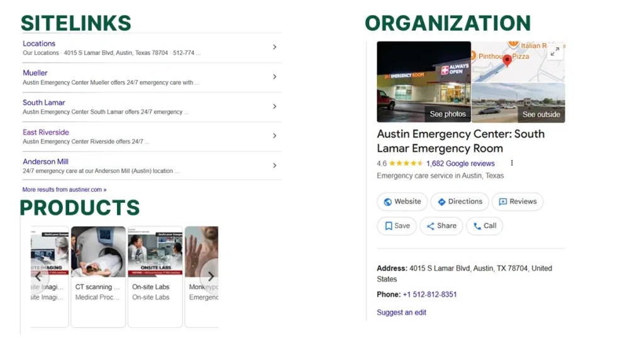Click More results from austiner.com
This screenshot has width=644, height=338.
[64, 190]
